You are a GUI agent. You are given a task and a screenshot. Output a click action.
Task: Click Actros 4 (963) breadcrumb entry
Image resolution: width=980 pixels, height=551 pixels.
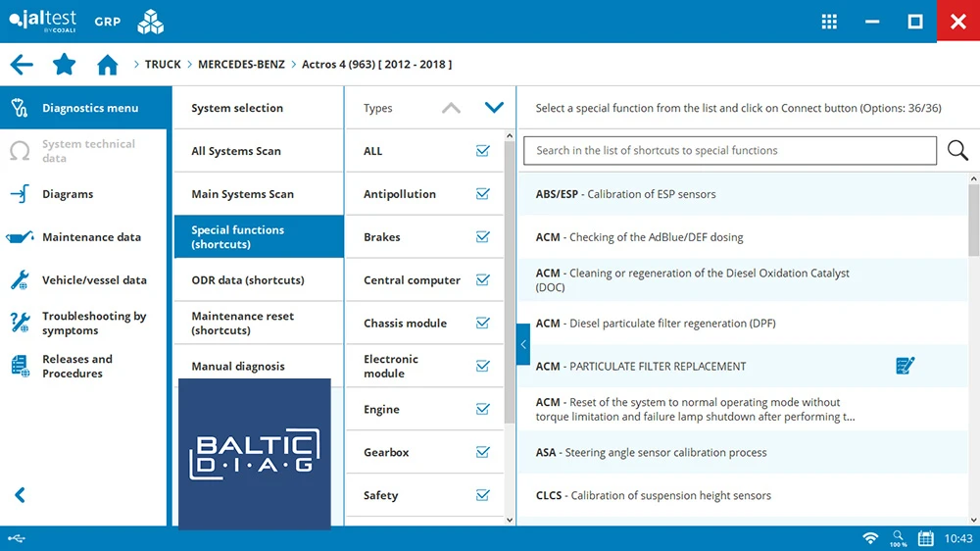(376, 65)
